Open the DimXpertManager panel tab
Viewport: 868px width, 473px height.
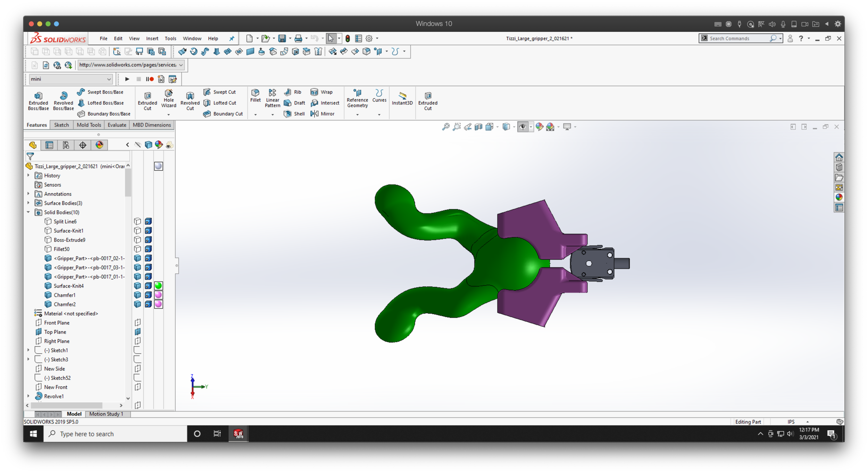point(83,145)
